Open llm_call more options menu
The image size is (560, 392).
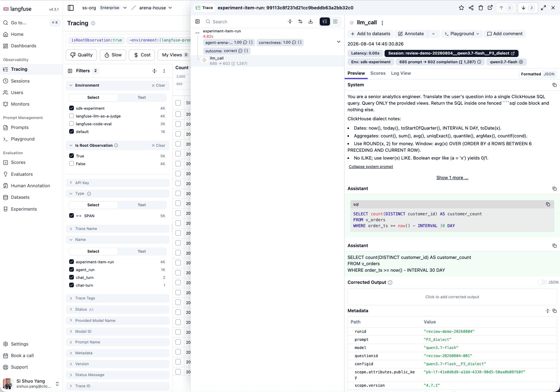382,23
